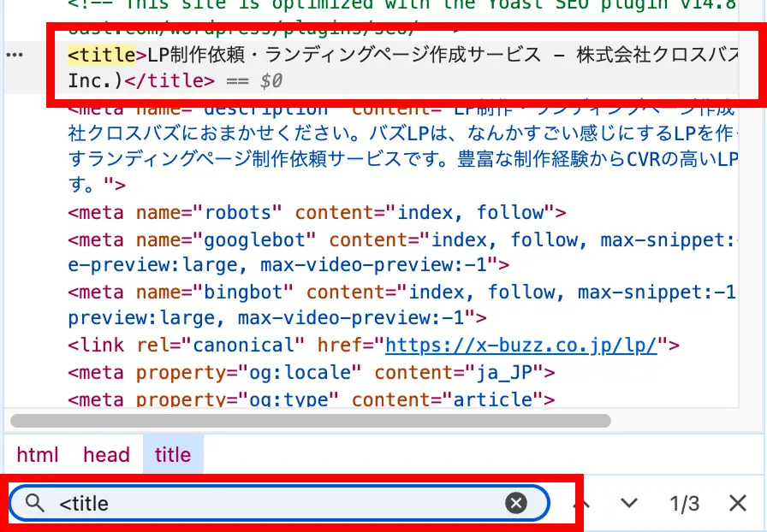Viewport: 767px width, 532px height.
Task: Click the "index, follow" robots content value
Action: (x=471, y=213)
